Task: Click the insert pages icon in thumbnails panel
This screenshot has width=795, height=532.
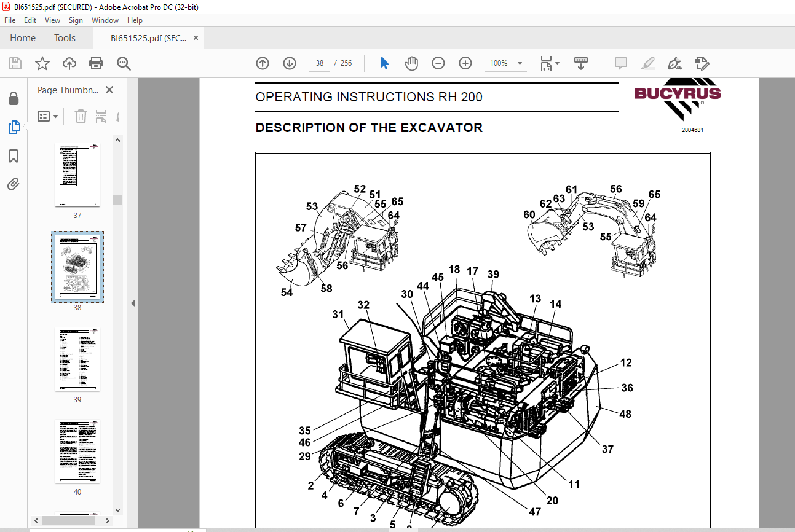Action: (x=101, y=116)
